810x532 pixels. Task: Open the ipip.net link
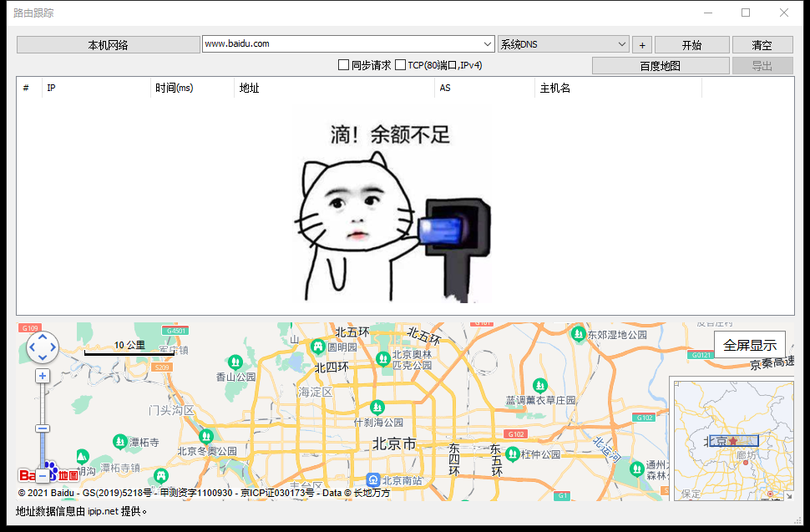(104, 512)
